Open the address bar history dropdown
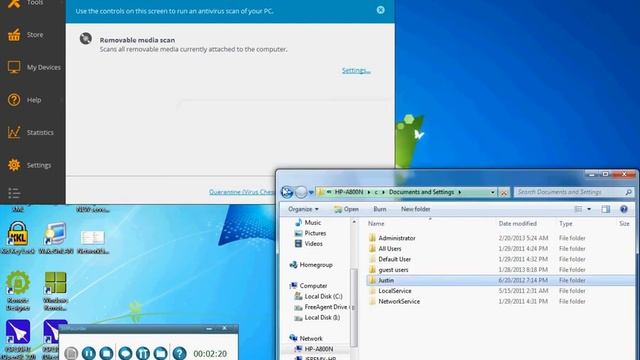This screenshot has width=640, height=360. click(x=493, y=192)
